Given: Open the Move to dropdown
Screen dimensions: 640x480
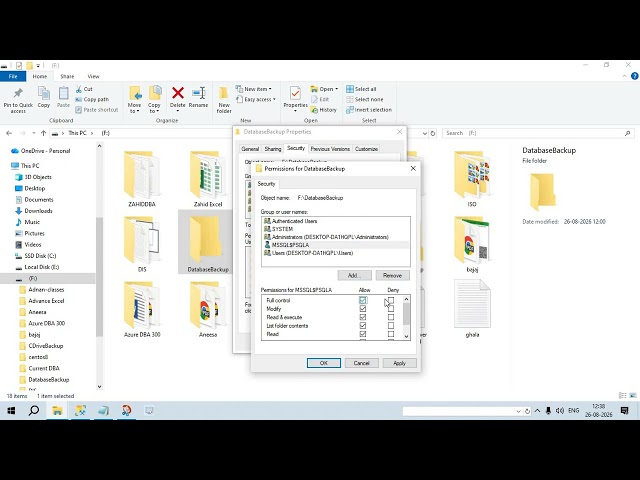Looking at the screenshot, I should [x=134, y=108].
